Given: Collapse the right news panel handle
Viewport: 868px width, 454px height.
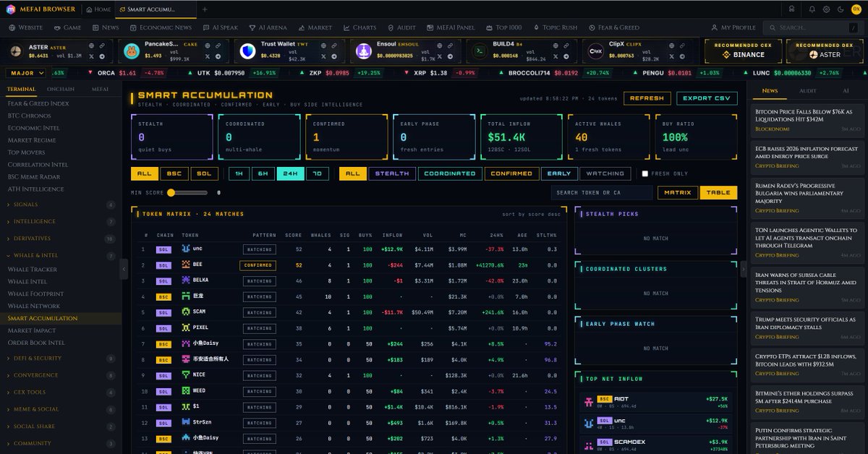Looking at the screenshot, I should click(744, 267).
